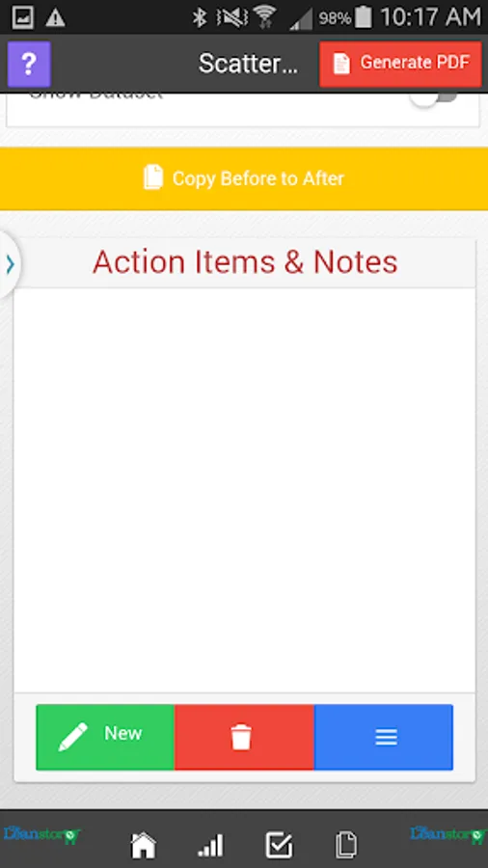Open the copy documents icon in bottom bar

(x=346, y=845)
